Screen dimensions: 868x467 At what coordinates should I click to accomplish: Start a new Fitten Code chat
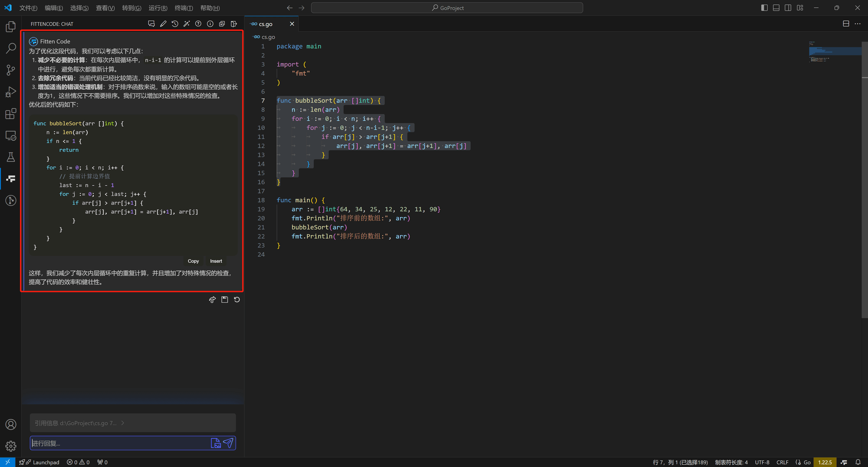(151, 24)
